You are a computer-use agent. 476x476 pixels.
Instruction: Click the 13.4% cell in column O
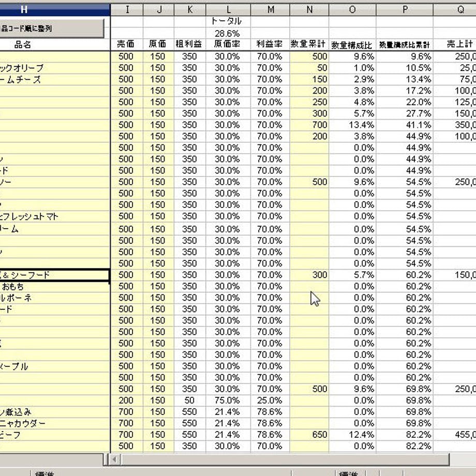tap(352, 125)
